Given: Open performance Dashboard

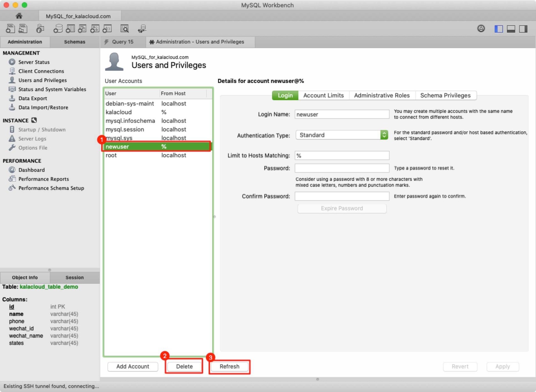Looking at the screenshot, I should tap(31, 170).
